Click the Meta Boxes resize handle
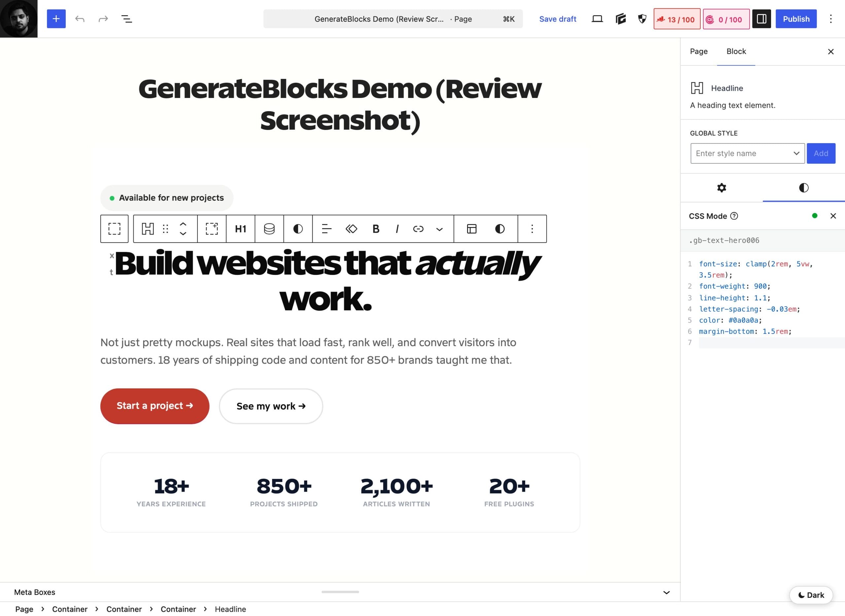 coord(340,591)
